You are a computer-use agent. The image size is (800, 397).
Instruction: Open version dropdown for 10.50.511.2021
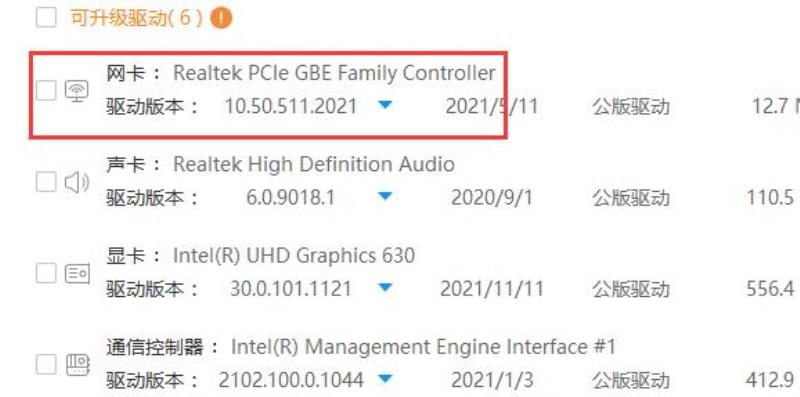(385, 105)
